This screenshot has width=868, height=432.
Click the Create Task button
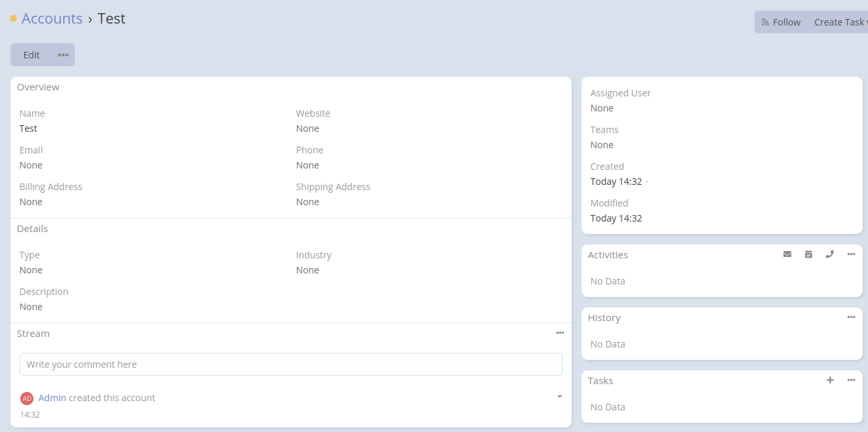(839, 22)
